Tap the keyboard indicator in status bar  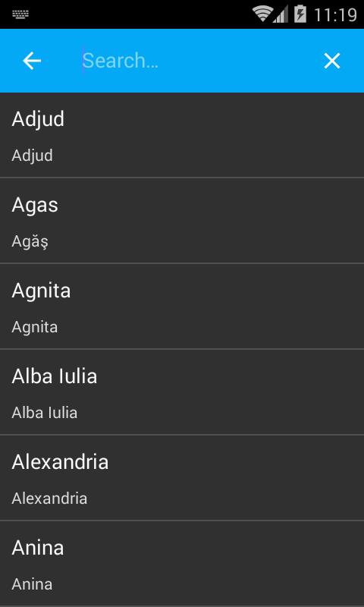[20, 14]
